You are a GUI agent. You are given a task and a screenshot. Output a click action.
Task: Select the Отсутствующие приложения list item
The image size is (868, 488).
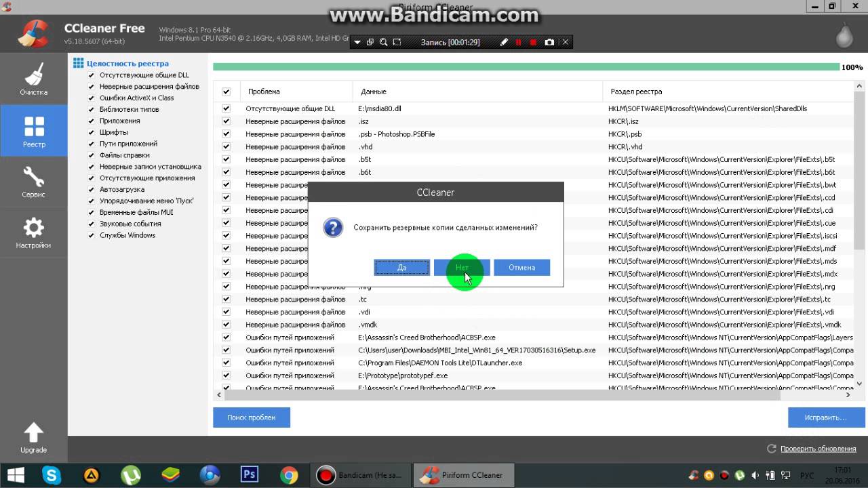147,178
